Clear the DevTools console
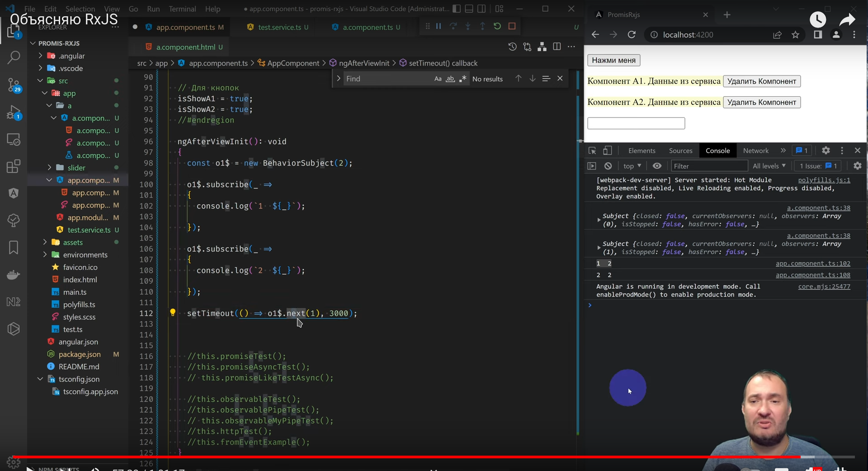 click(x=608, y=166)
